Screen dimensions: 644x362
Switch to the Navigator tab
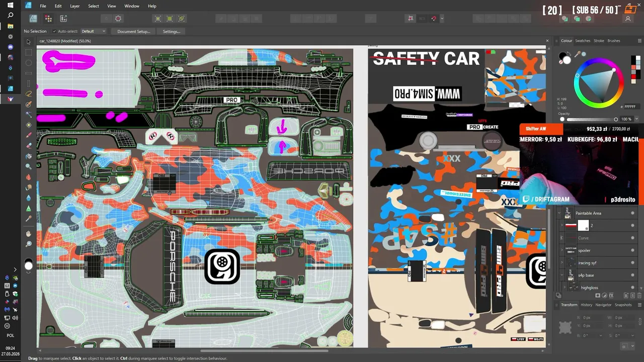pyautogui.click(x=604, y=305)
